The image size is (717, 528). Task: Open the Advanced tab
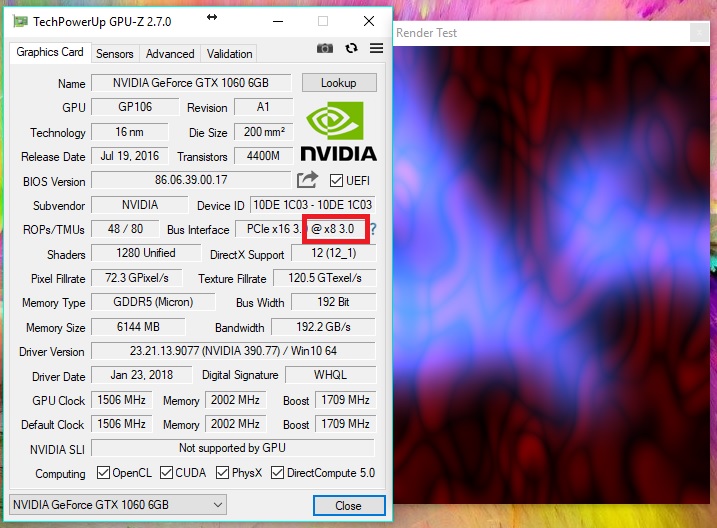[x=170, y=54]
